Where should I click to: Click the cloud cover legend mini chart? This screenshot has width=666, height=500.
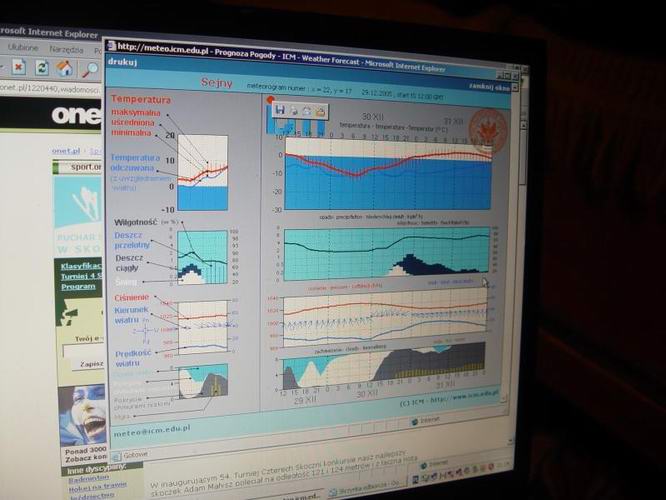[x=203, y=381]
